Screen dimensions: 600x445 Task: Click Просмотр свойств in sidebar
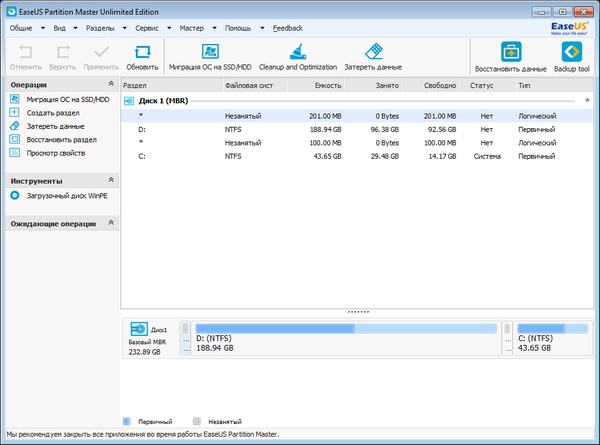tap(56, 153)
